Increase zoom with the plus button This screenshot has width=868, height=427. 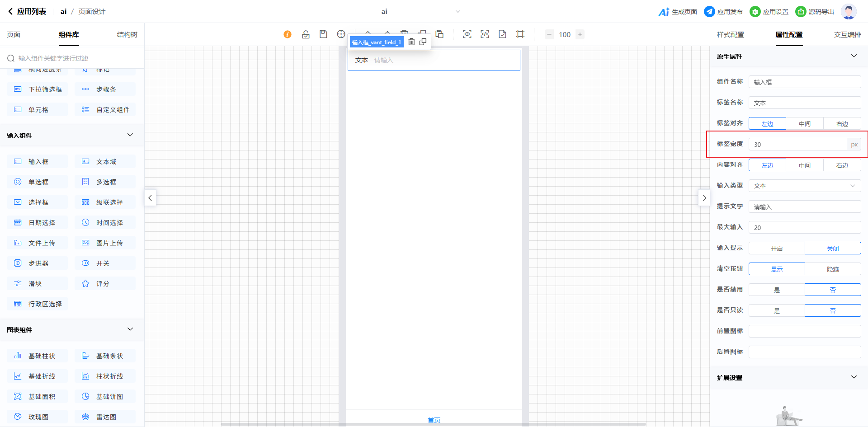point(580,34)
